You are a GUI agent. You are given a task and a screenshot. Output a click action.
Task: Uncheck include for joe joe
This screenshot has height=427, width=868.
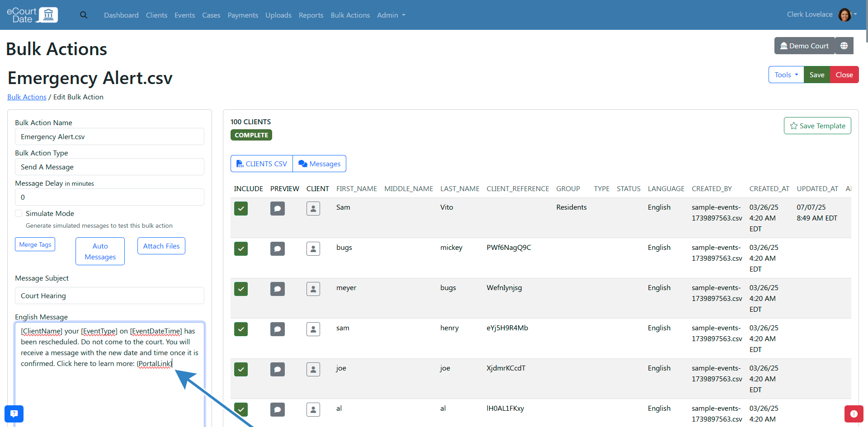point(241,369)
